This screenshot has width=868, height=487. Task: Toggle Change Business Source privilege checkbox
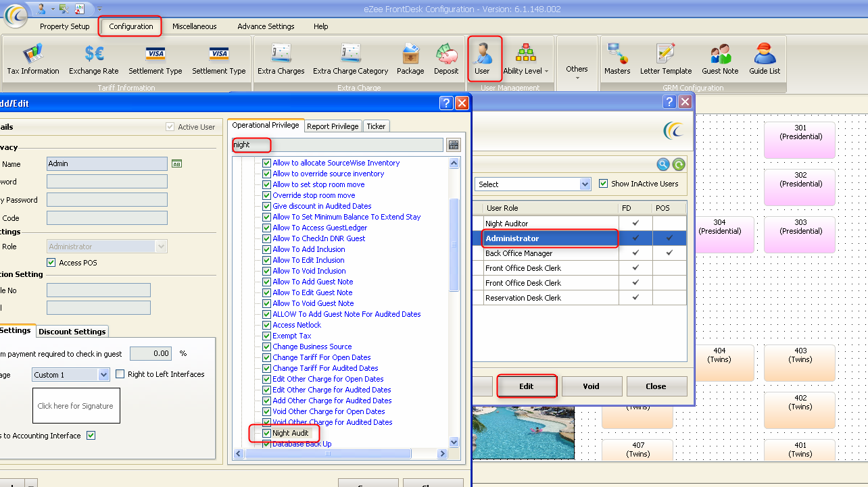coord(267,347)
